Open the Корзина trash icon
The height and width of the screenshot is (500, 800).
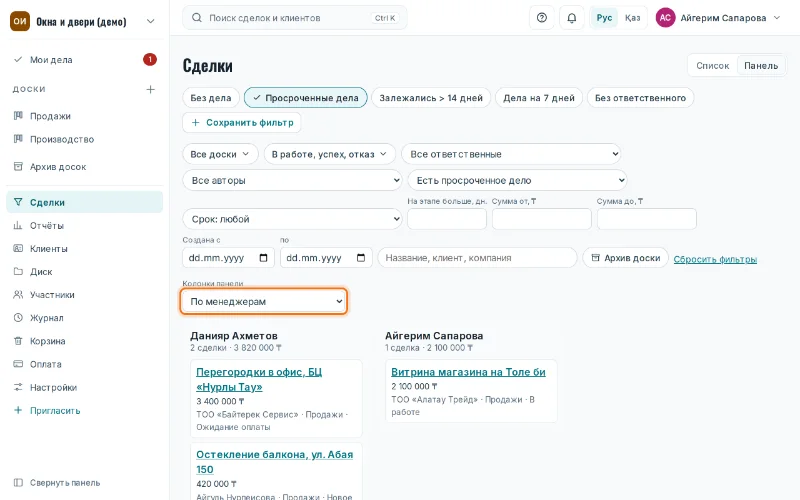point(18,341)
